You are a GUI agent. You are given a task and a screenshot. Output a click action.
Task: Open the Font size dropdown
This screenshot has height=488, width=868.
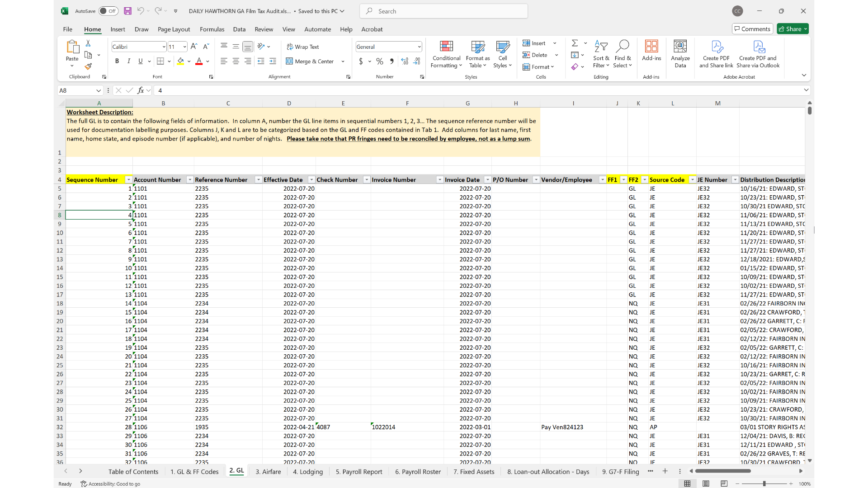click(x=184, y=47)
